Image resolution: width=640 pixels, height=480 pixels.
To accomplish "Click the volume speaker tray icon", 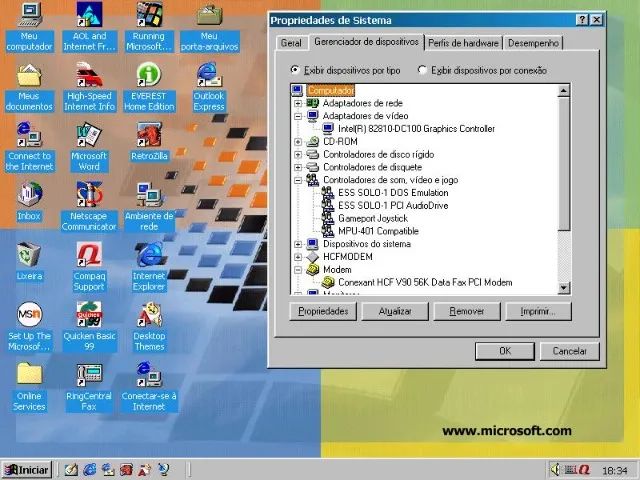I will 555,469.
